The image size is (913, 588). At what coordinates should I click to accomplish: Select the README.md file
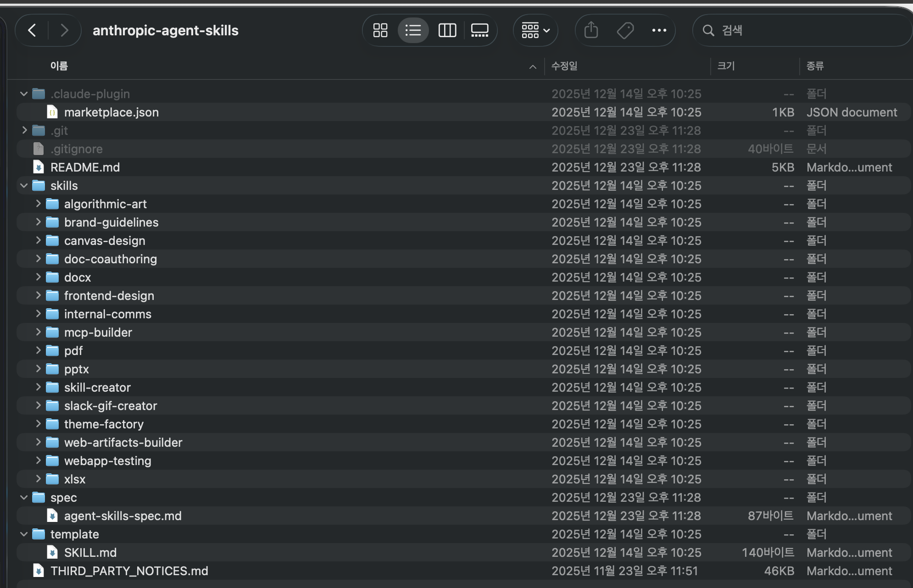pyautogui.click(x=85, y=167)
